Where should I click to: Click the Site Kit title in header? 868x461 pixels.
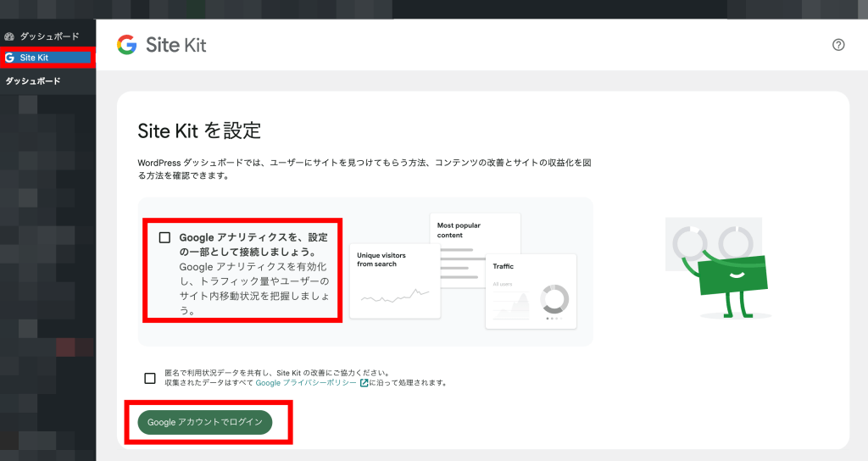click(x=176, y=45)
